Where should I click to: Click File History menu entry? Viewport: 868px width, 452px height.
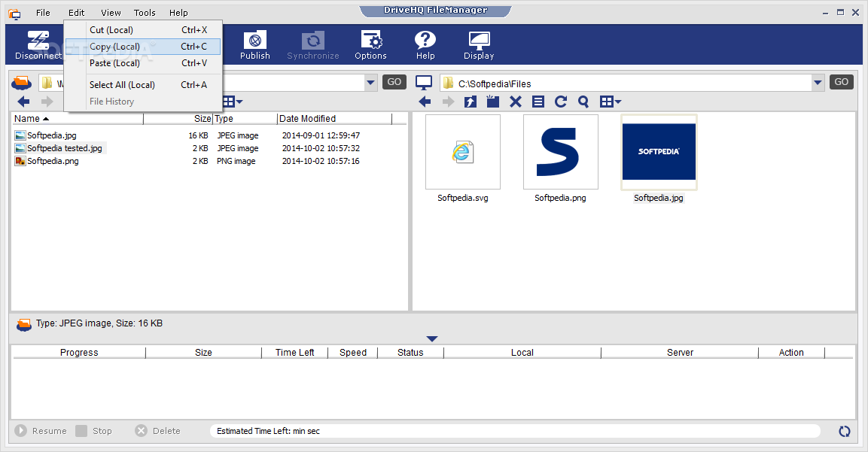point(143,102)
